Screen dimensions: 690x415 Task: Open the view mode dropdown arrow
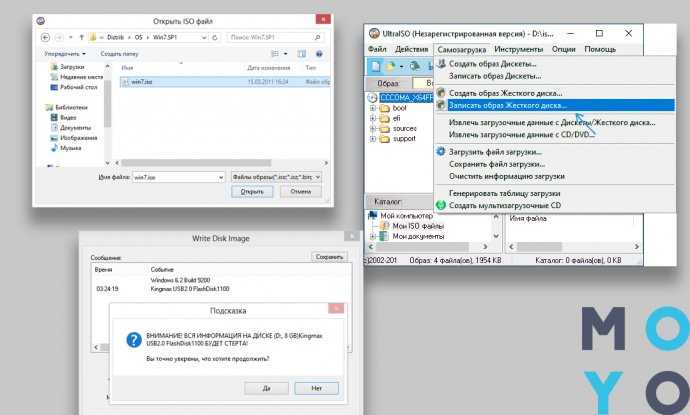[286, 54]
